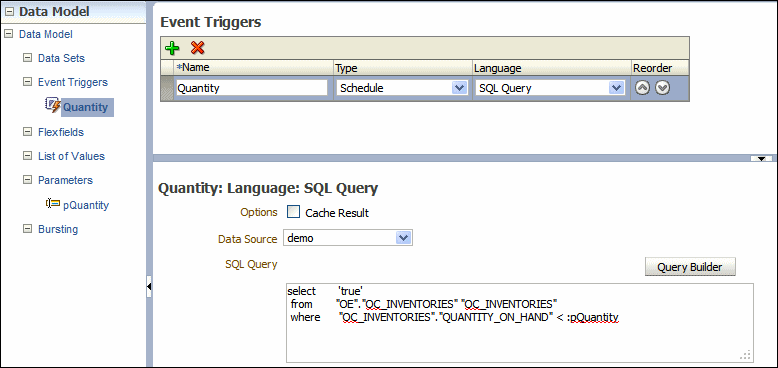Viewport: 778px width, 368px height.
Task: Select List of Values in the tree
Action: tap(71, 156)
